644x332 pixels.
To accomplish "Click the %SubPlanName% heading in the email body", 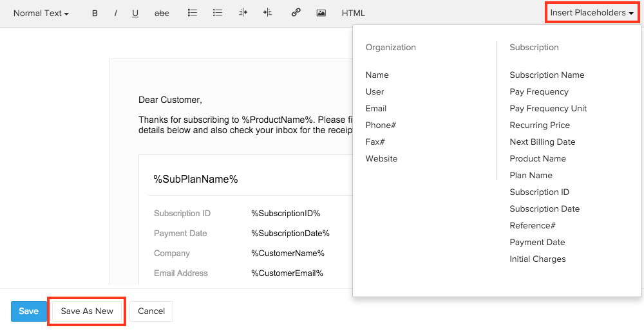I will tap(196, 180).
